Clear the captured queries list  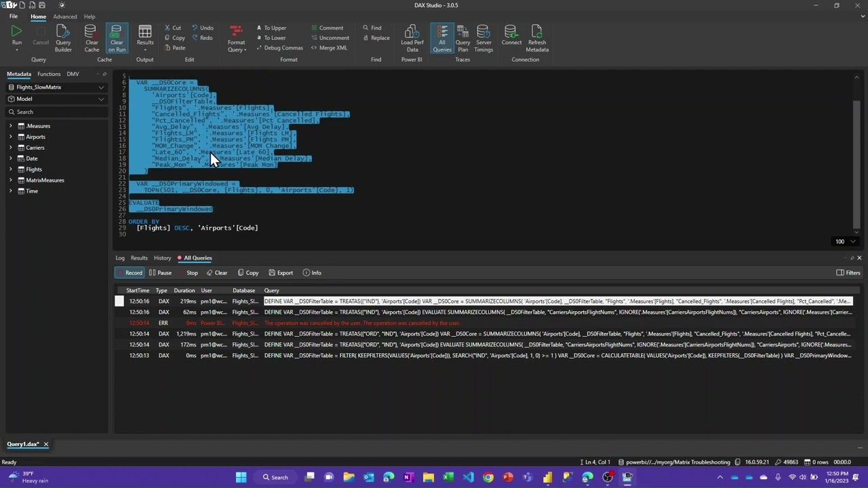coord(217,273)
